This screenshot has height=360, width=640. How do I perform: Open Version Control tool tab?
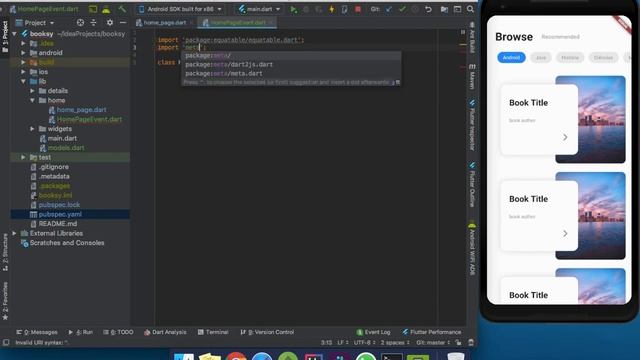[x=267, y=332]
